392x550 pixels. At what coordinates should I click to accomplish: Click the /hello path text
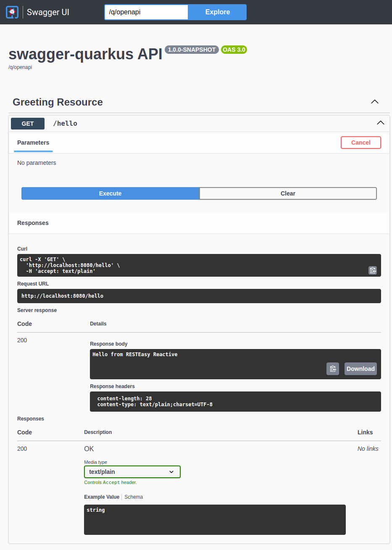65,123
